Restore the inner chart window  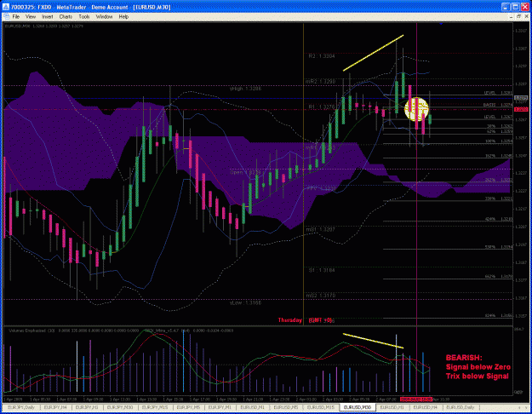click(x=518, y=17)
